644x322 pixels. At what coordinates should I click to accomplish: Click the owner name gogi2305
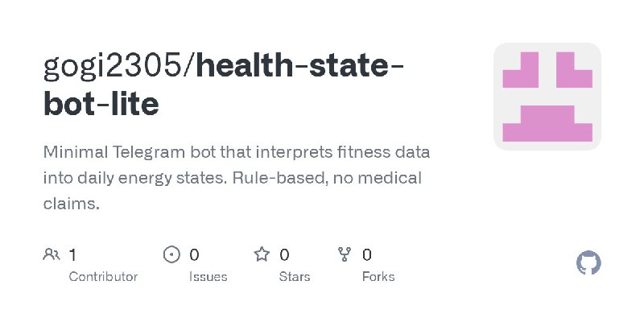click(x=113, y=66)
